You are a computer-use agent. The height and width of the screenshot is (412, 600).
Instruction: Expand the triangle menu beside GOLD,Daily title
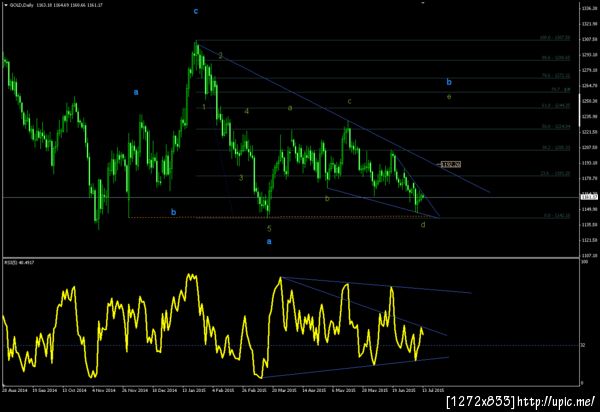click(x=7, y=5)
